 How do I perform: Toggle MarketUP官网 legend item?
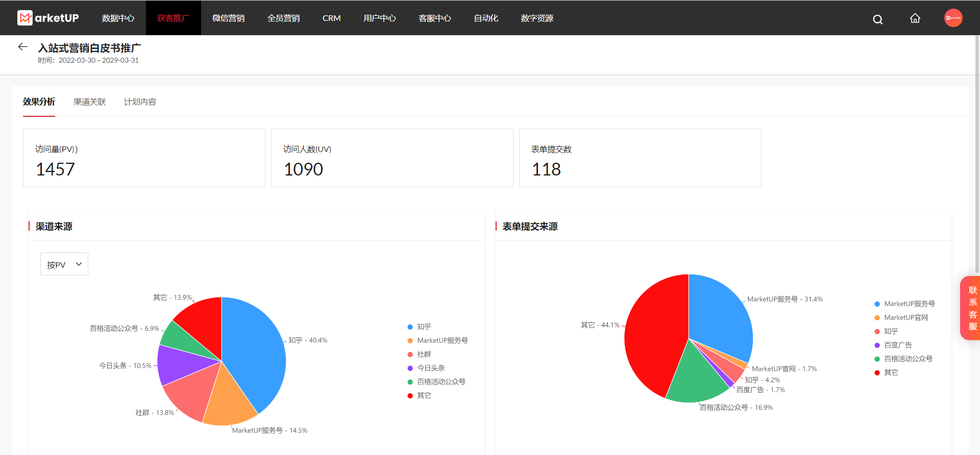pos(901,318)
